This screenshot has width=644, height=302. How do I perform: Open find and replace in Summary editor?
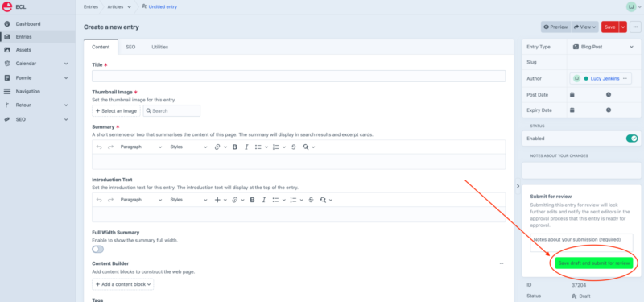pos(306,147)
